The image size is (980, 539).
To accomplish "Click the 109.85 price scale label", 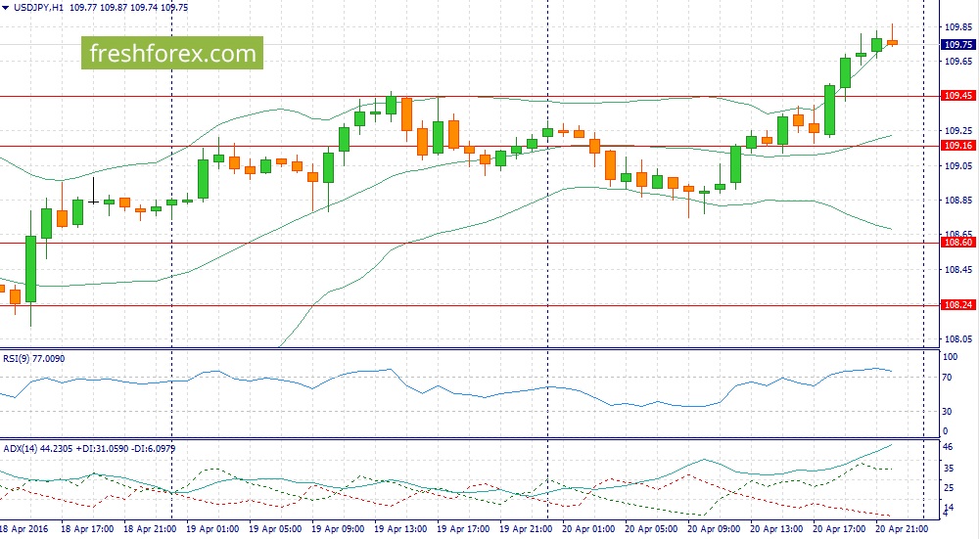I will pos(956,27).
